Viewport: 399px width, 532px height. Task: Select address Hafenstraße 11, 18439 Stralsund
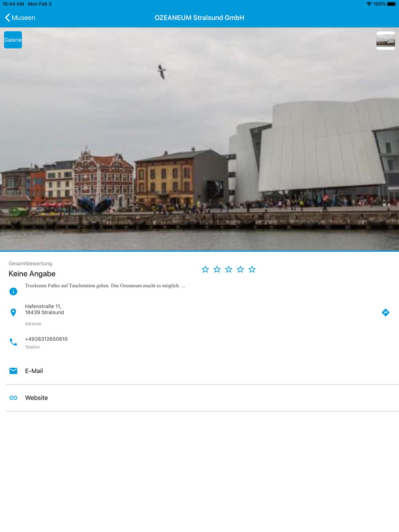[44, 309]
